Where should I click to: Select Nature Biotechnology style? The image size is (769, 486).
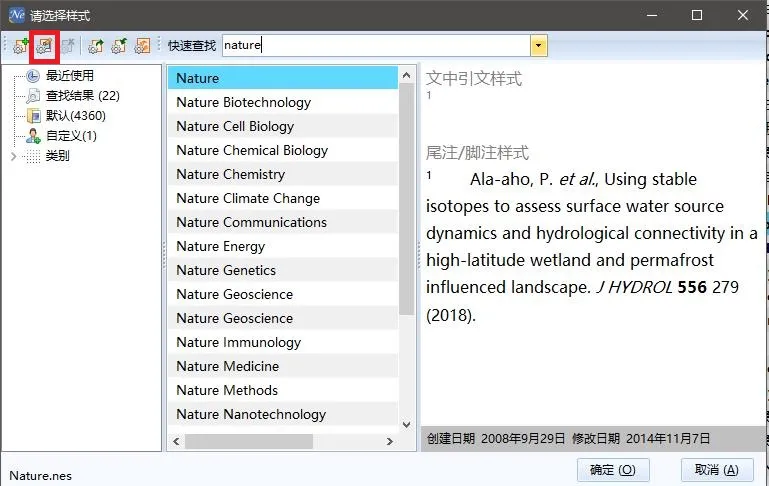[283, 102]
